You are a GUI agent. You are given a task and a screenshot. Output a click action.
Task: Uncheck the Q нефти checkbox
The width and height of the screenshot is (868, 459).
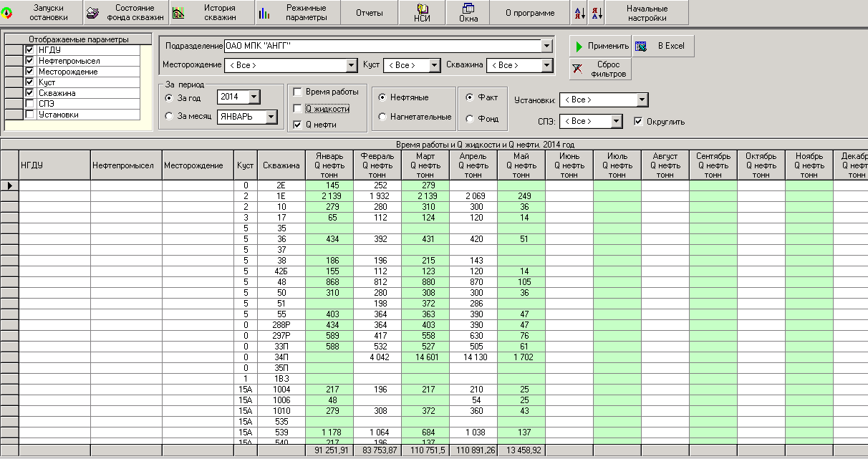tap(297, 125)
